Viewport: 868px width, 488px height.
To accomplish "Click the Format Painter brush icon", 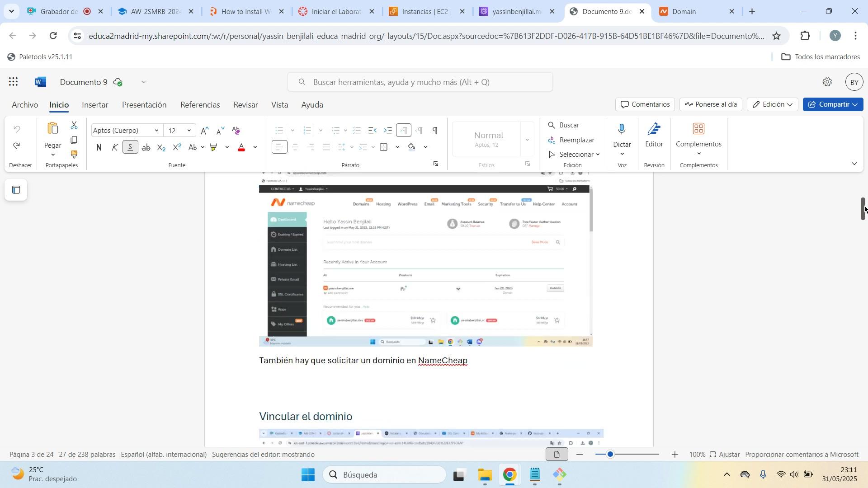I will (74, 155).
